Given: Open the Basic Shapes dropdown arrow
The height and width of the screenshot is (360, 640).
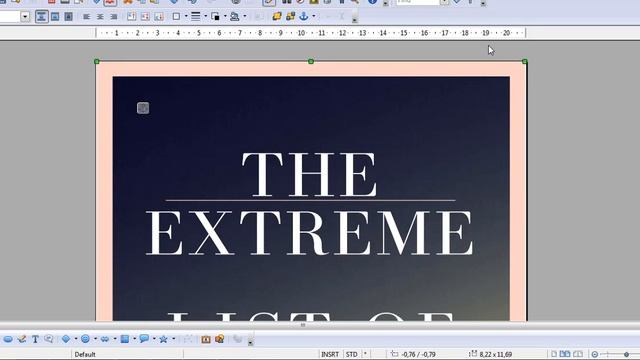Looking at the screenshot, I should click(76, 339).
